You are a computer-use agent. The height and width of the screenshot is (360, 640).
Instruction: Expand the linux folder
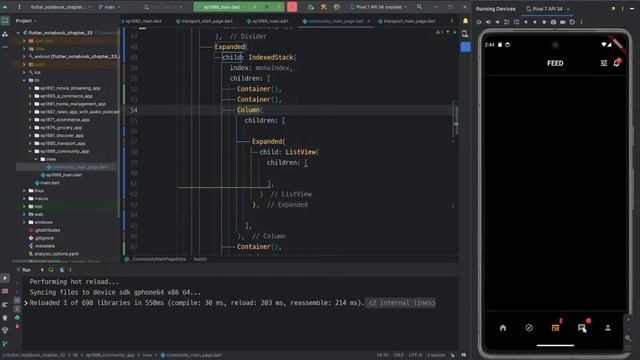24,191
